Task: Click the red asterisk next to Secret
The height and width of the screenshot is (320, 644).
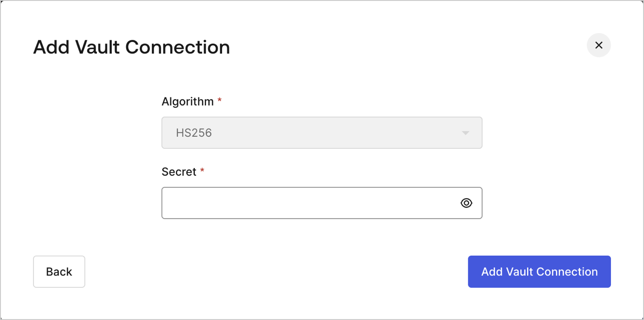Action: tap(202, 170)
